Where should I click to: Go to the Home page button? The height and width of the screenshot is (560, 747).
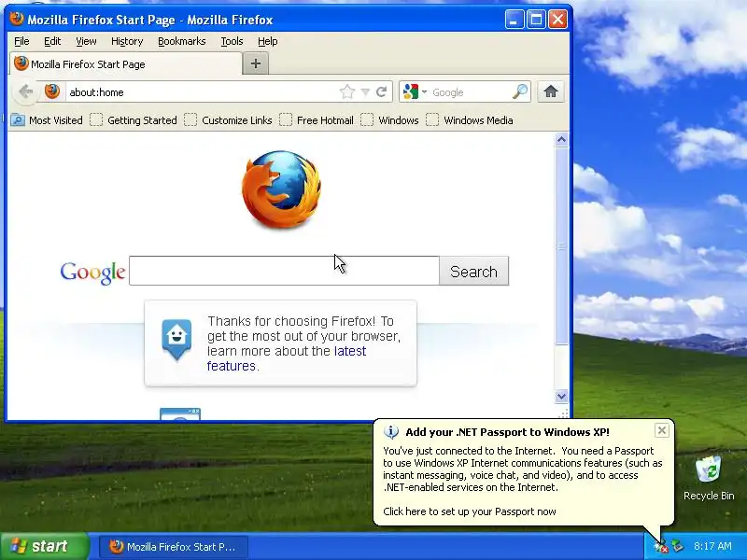coord(551,91)
